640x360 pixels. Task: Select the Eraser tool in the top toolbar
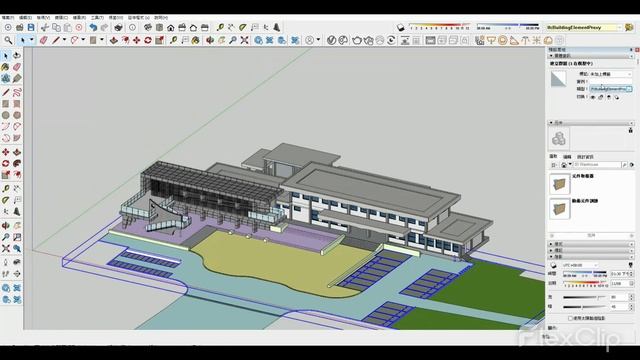pyautogui.click(x=43, y=40)
